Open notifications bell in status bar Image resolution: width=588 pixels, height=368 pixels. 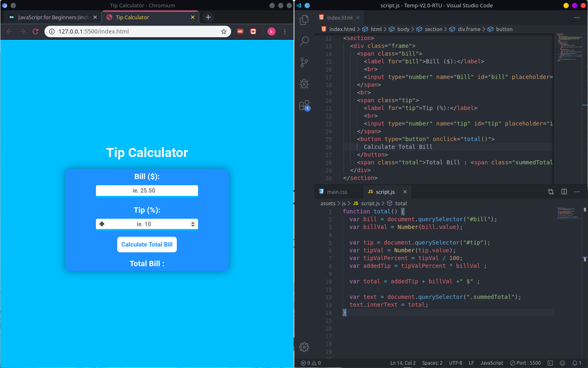tap(577, 363)
